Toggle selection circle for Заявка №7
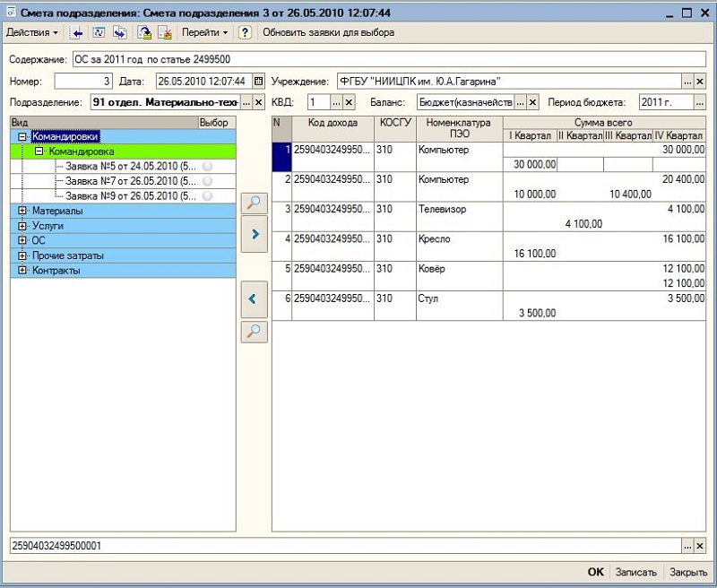717x588 pixels. (207, 180)
